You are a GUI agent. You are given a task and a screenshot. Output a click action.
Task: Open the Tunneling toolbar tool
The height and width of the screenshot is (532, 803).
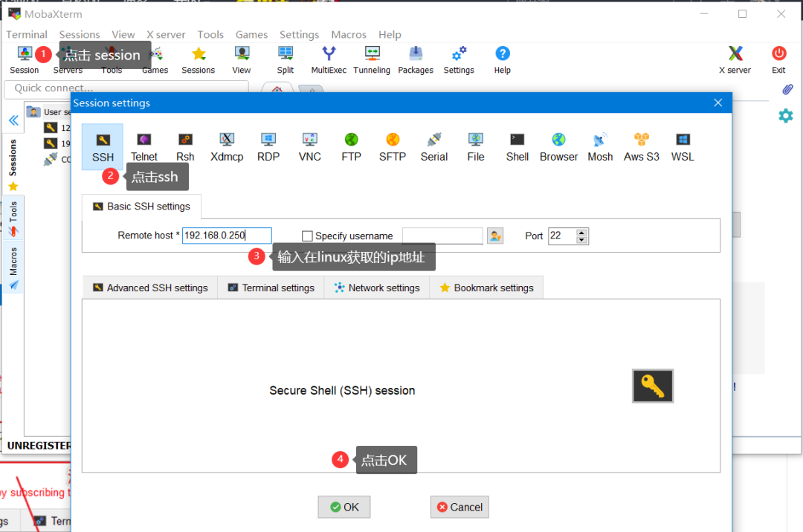coord(372,60)
